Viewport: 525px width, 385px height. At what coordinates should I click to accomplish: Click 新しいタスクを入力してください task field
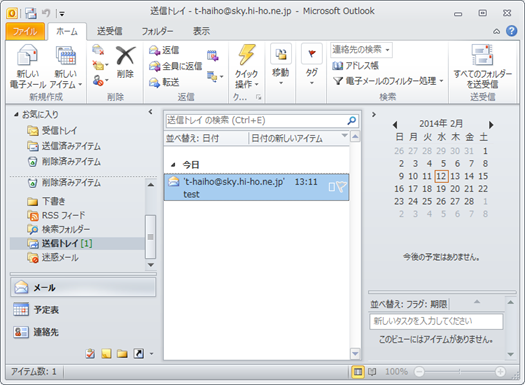(x=436, y=321)
